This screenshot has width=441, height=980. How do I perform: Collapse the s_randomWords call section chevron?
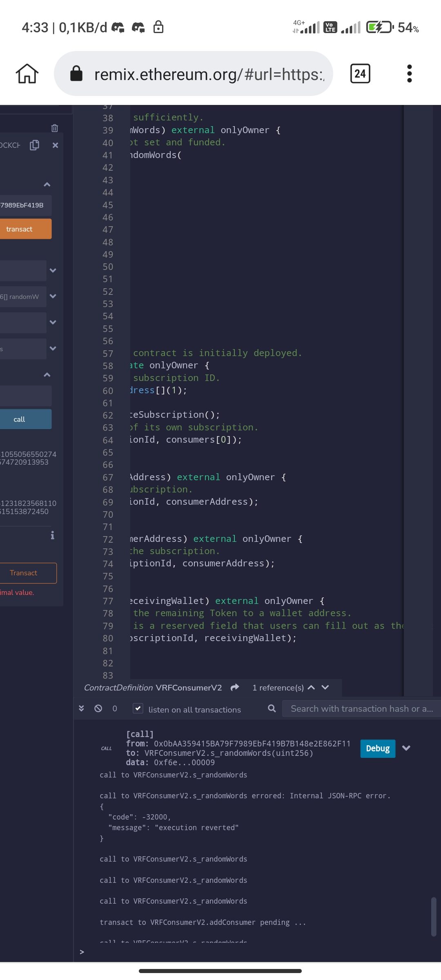47,375
